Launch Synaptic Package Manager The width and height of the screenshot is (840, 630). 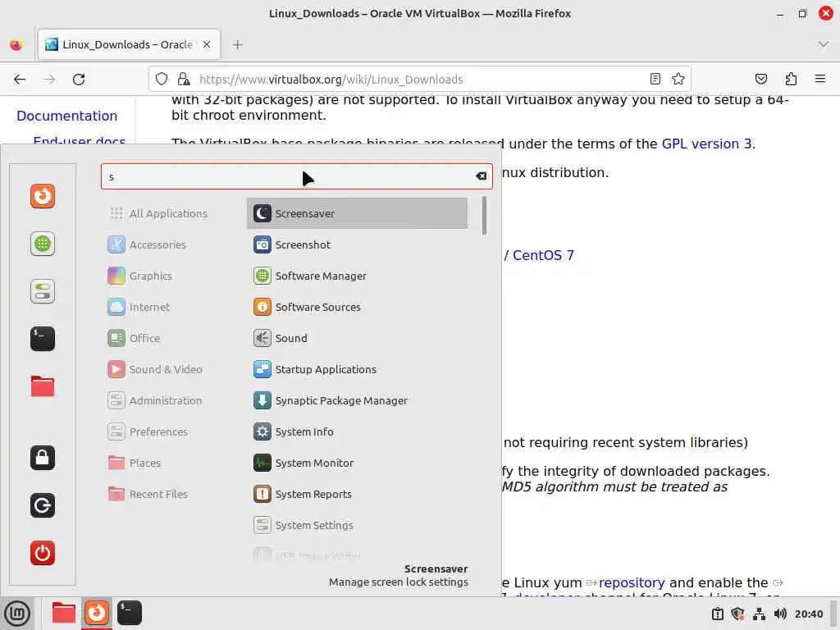pyautogui.click(x=357, y=400)
